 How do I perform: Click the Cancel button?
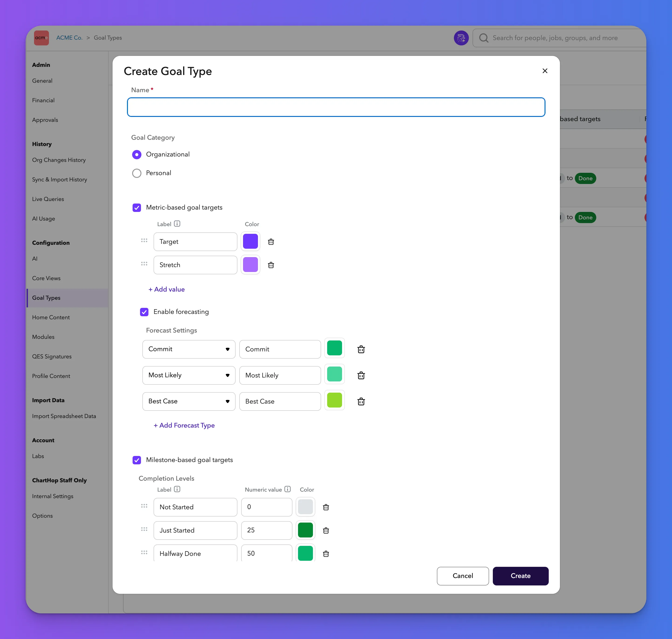coord(463,576)
